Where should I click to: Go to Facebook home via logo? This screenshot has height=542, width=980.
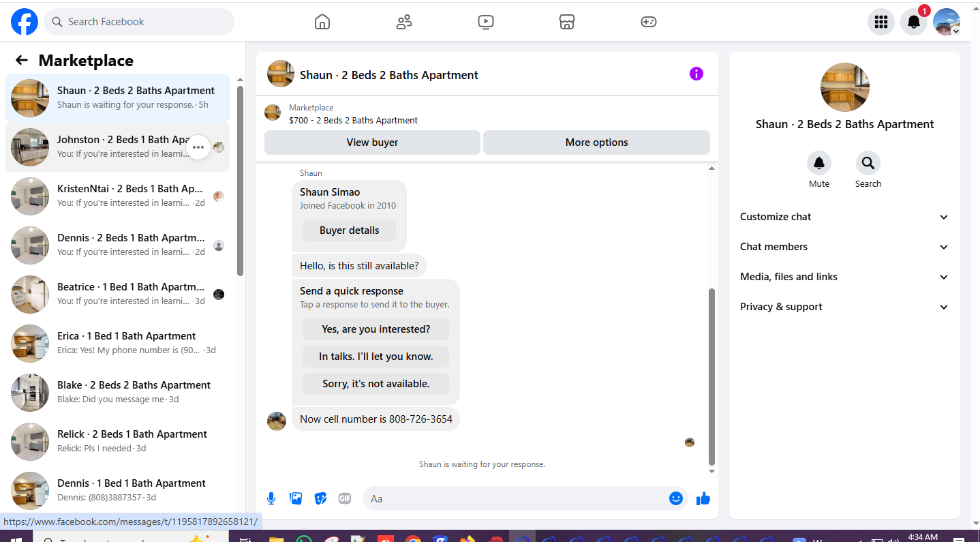(x=25, y=22)
